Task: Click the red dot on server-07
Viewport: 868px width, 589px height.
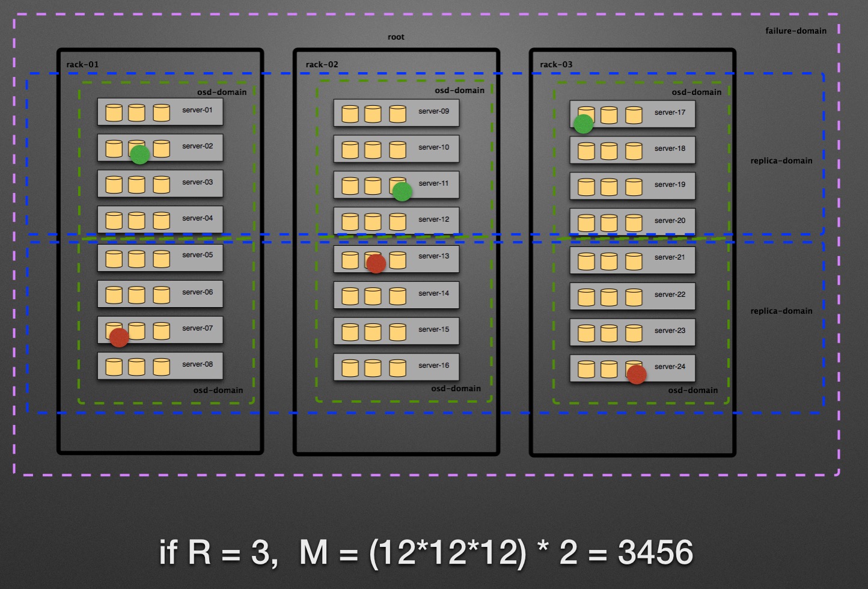Action: pos(119,337)
